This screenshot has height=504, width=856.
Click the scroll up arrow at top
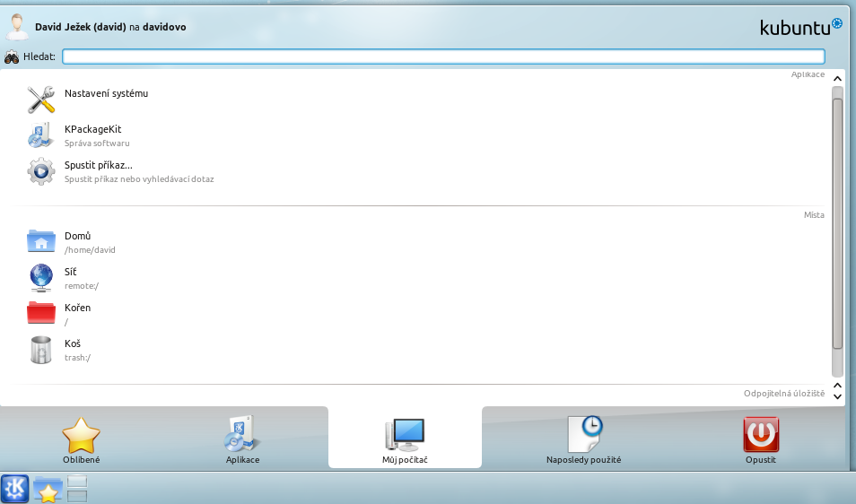(x=837, y=79)
